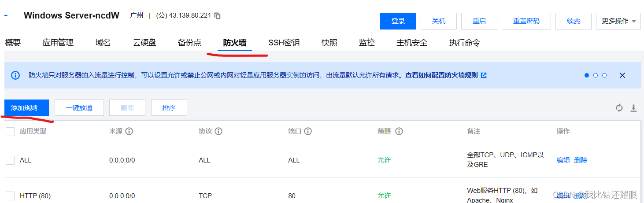Click 删除 for the ALL rule
The image size is (644, 203).
click(581, 160)
